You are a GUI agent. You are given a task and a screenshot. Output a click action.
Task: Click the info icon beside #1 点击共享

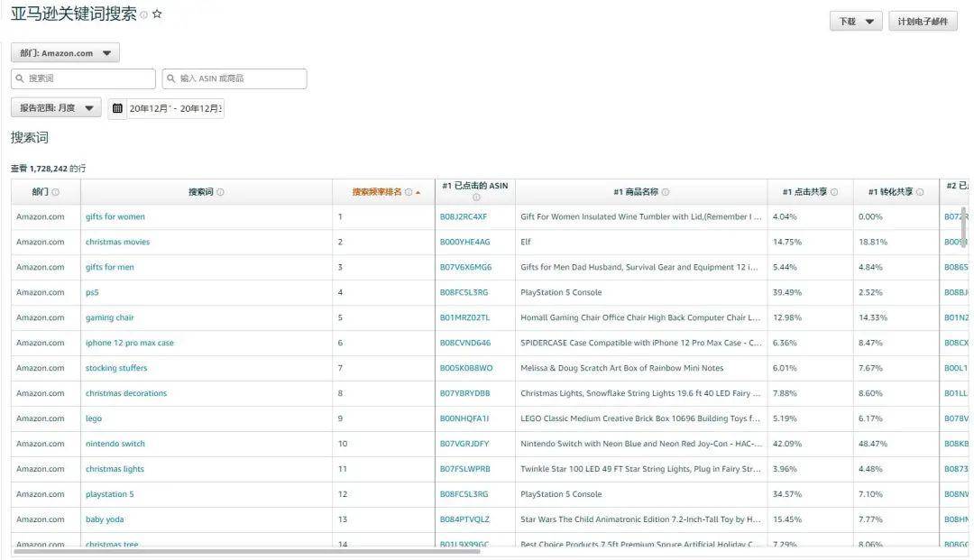[834, 192]
